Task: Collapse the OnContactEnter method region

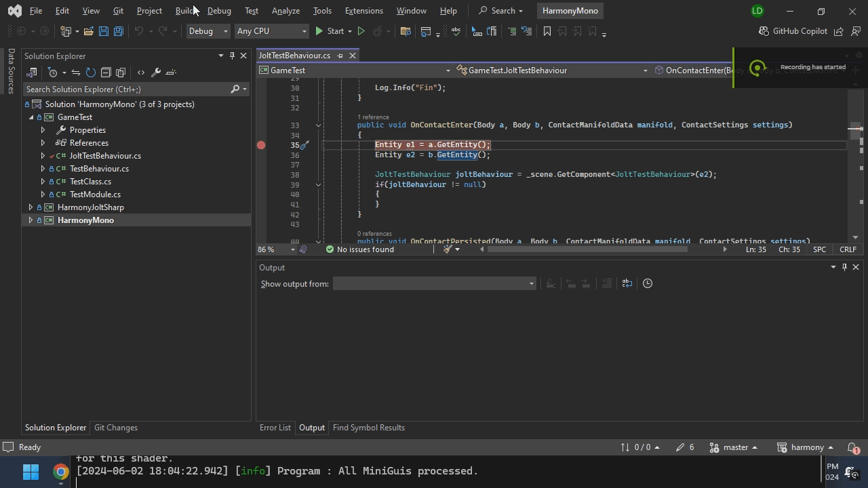Action: click(x=318, y=125)
